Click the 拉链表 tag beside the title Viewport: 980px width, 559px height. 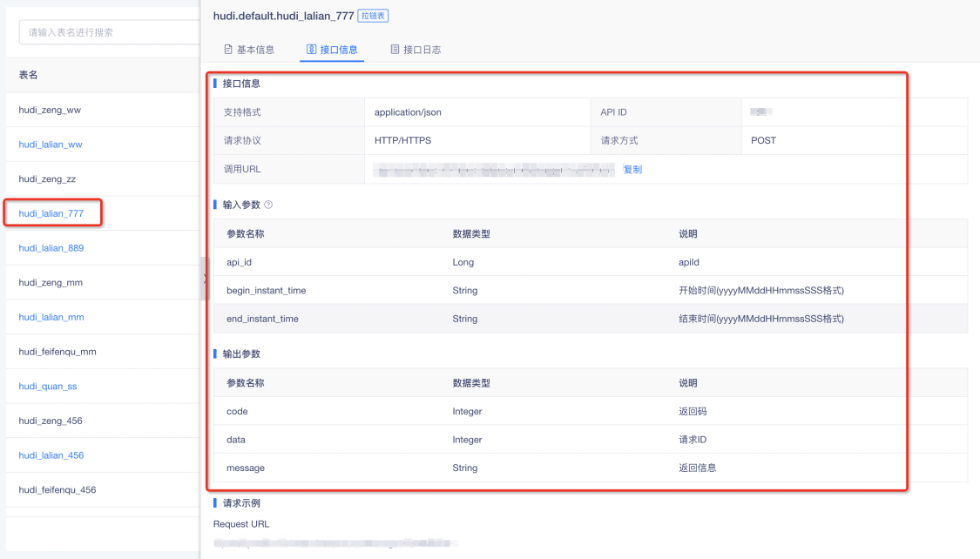(x=373, y=16)
